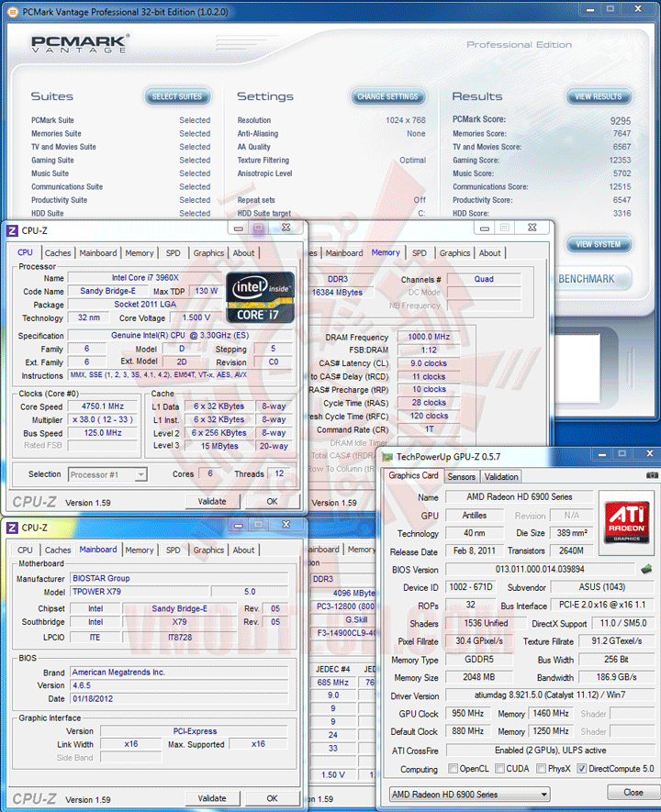661x812 pixels.
Task: Click the Communications Score value 12515
Action: 620,187
